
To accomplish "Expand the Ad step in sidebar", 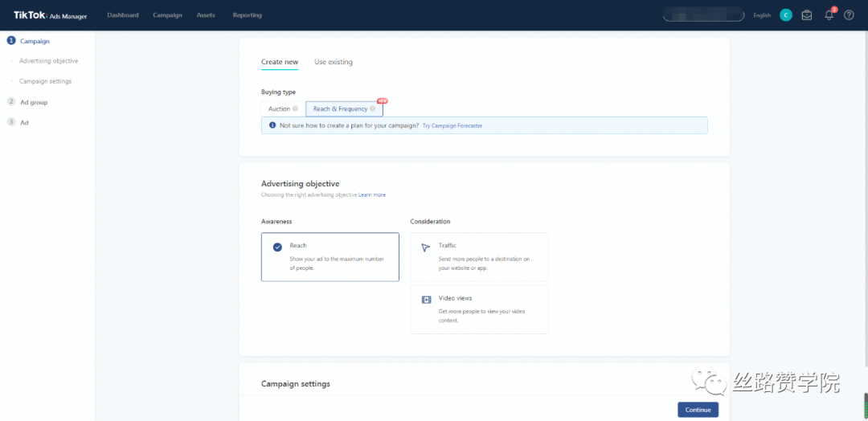I will click(24, 122).
